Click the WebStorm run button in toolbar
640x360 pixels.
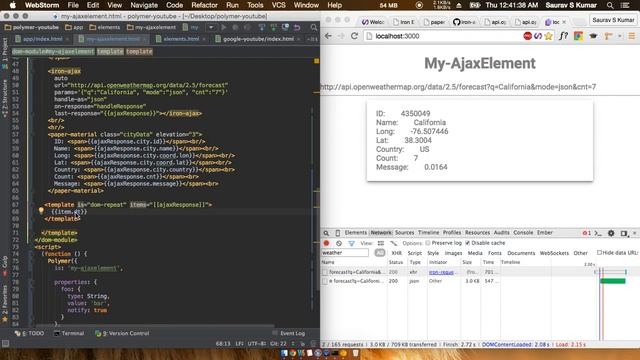[223, 27]
